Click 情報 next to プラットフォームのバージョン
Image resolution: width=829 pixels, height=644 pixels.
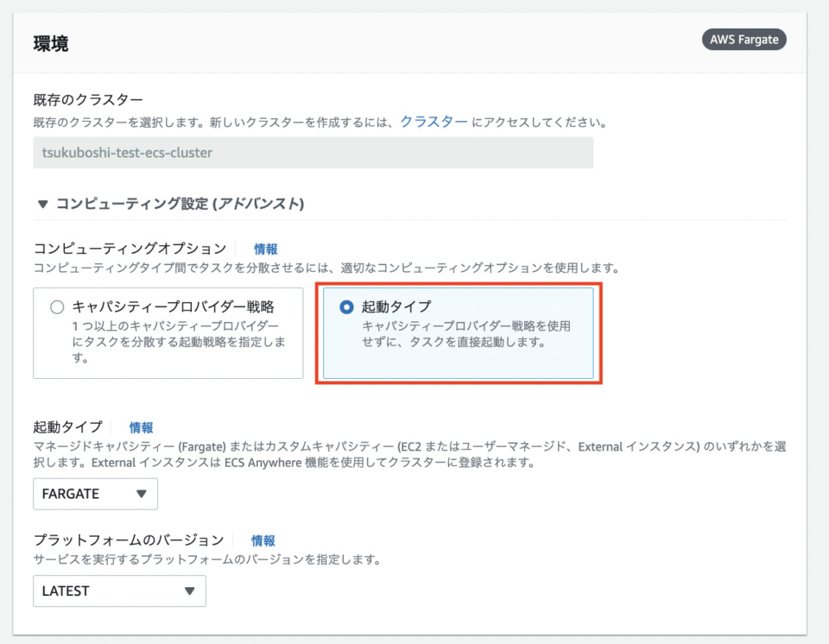pos(263,540)
